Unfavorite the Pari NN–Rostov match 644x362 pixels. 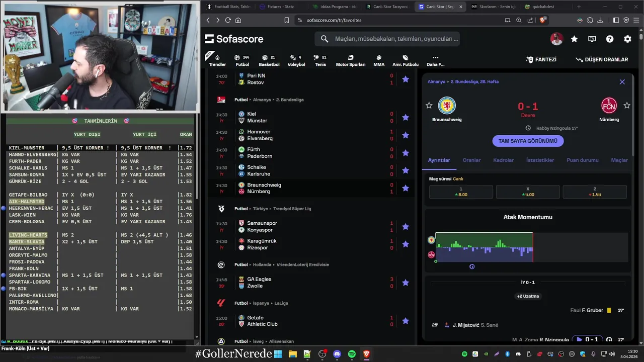406,79
